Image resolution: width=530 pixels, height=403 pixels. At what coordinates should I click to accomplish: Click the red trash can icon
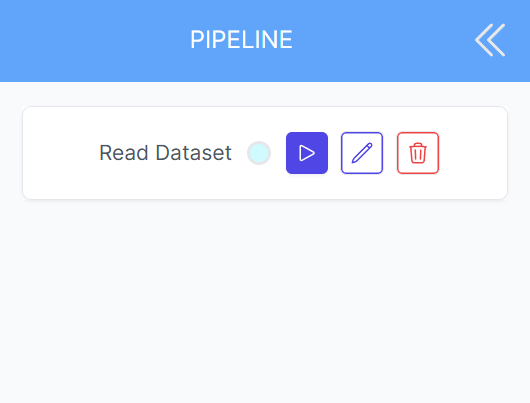click(418, 153)
